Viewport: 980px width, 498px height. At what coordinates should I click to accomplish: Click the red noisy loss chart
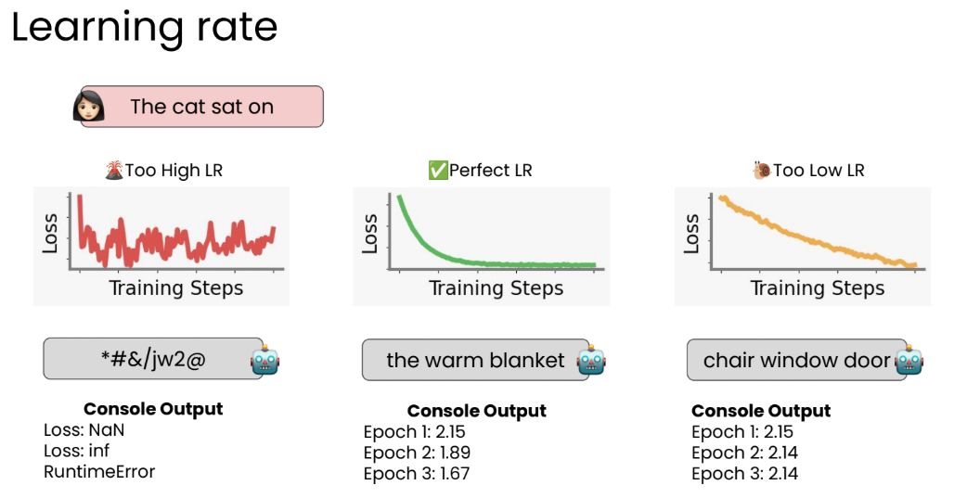pyautogui.click(x=161, y=246)
